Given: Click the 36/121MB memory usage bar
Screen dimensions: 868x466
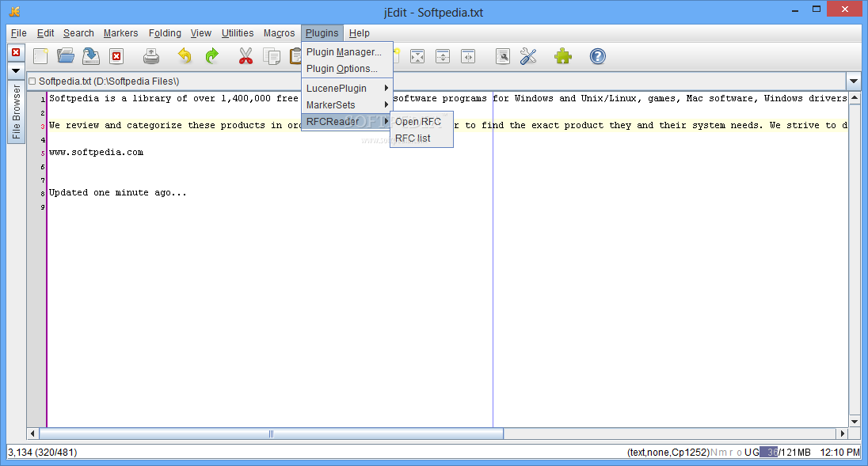Looking at the screenshot, I should coord(786,453).
